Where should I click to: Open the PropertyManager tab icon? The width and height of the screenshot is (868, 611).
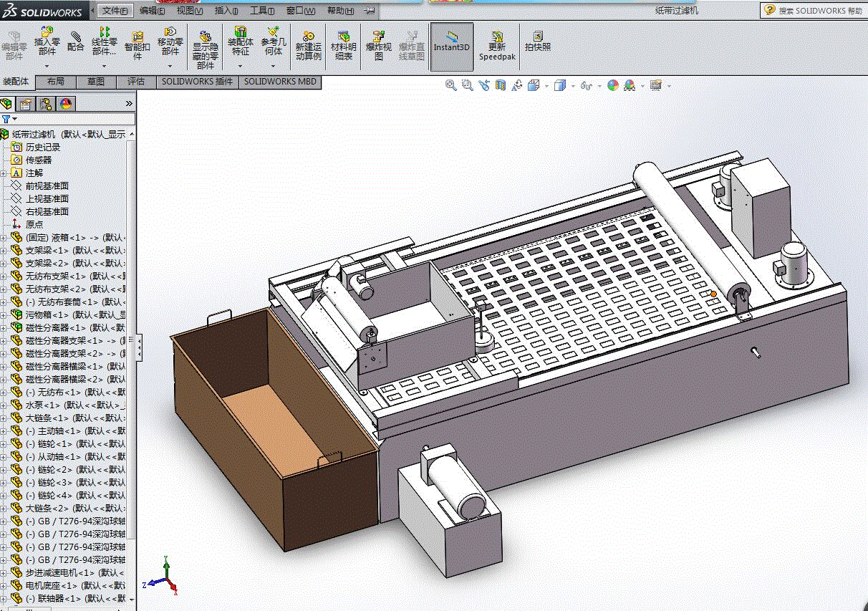[25, 104]
